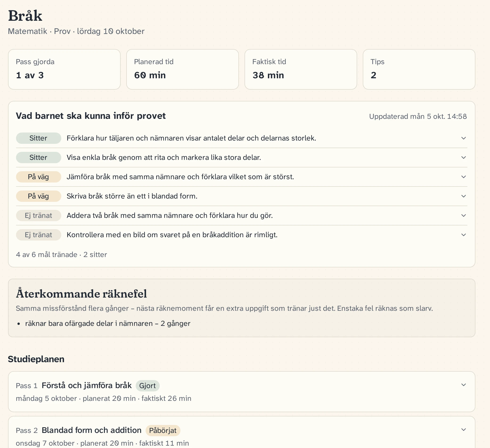This screenshot has height=448, width=490.
Task: Click the 'Studieplanen' section heading
Action: coord(36,359)
